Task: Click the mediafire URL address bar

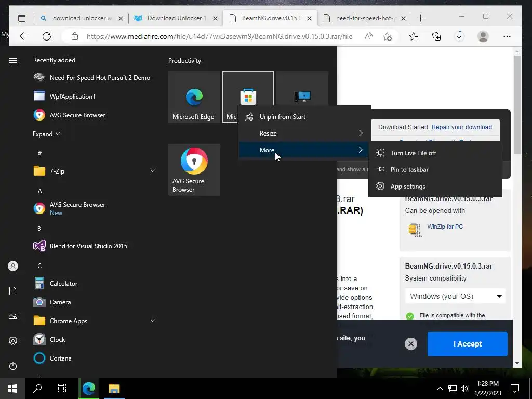Action: (x=219, y=36)
